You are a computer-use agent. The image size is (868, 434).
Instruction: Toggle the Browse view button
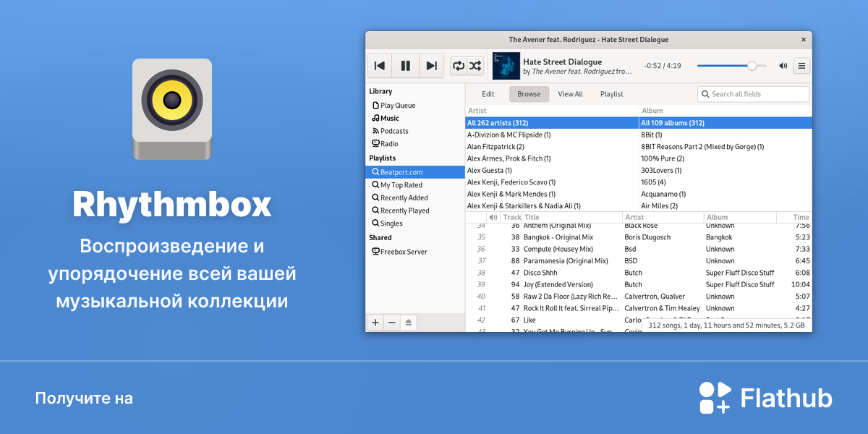(529, 94)
